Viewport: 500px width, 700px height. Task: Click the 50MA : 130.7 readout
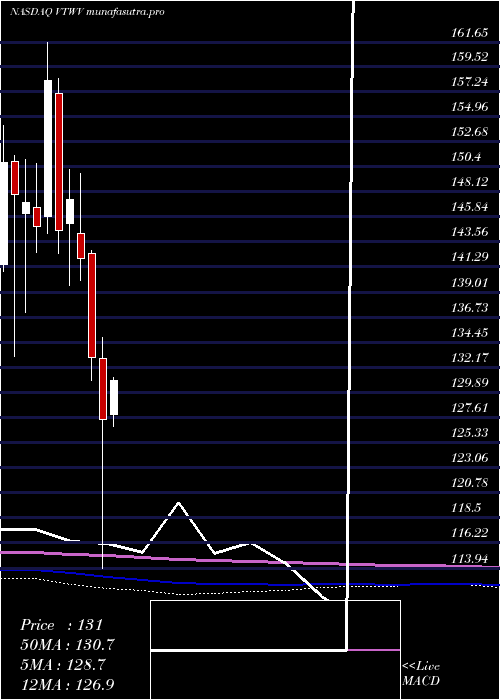point(67,645)
